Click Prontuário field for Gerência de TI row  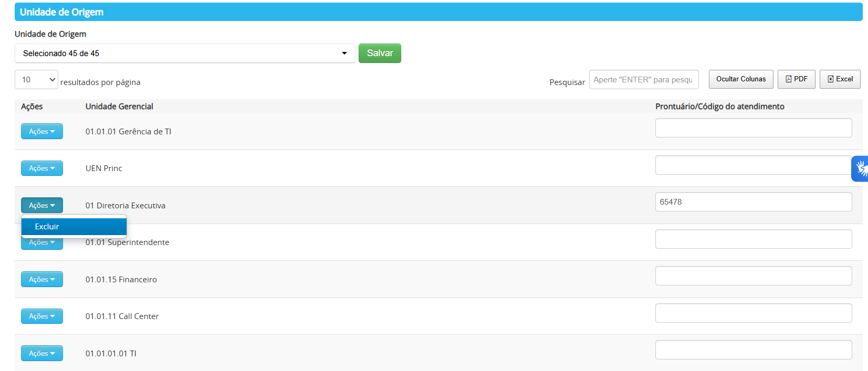[x=753, y=128]
